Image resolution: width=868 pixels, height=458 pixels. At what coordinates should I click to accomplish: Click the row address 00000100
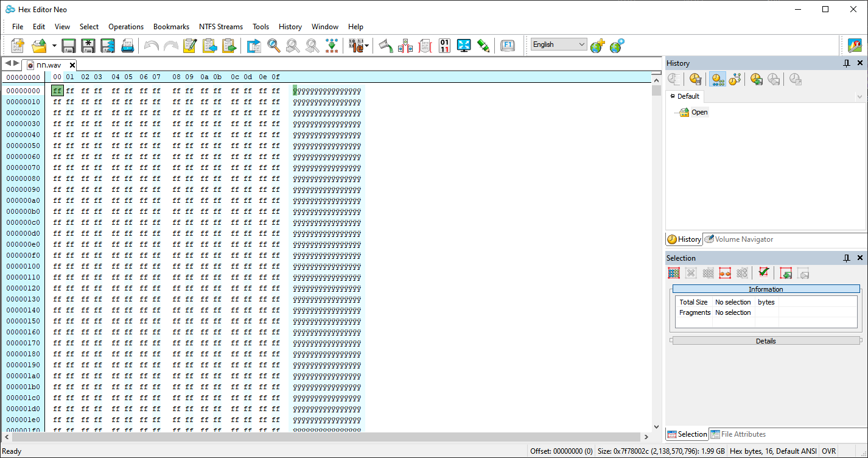click(x=23, y=266)
